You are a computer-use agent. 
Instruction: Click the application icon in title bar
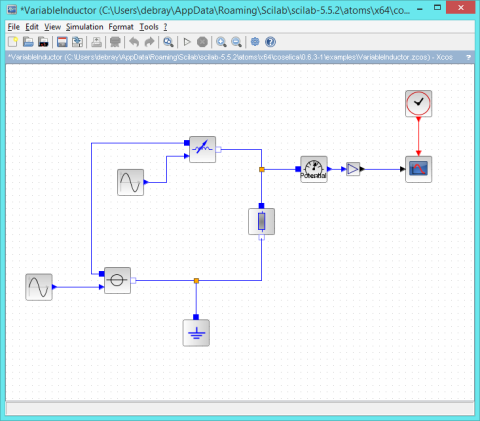(x=12, y=9)
